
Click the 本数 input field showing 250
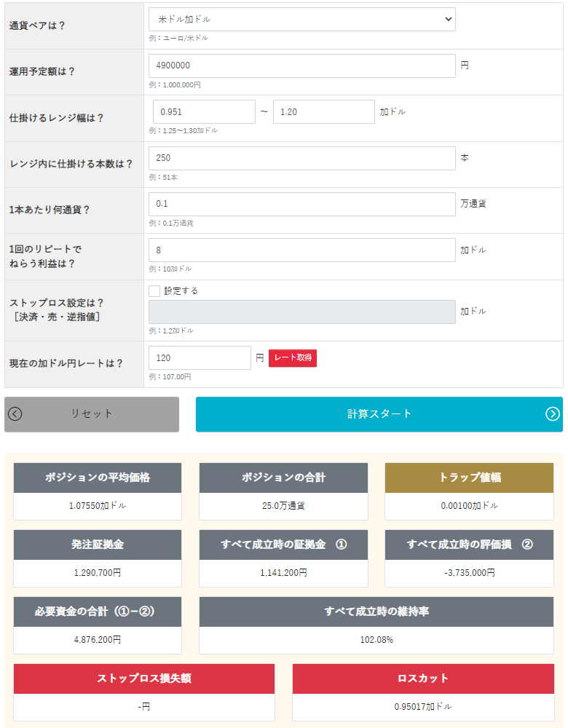tap(302, 158)
